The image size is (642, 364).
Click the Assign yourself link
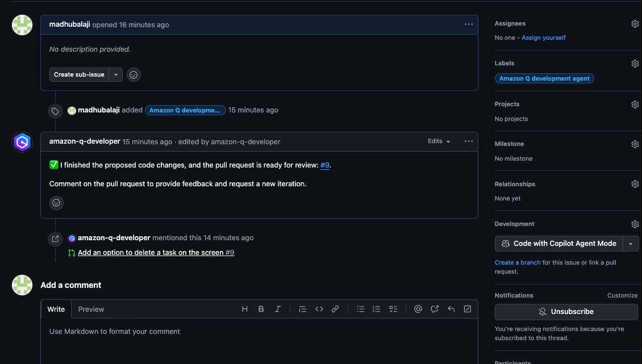[543, 37]
